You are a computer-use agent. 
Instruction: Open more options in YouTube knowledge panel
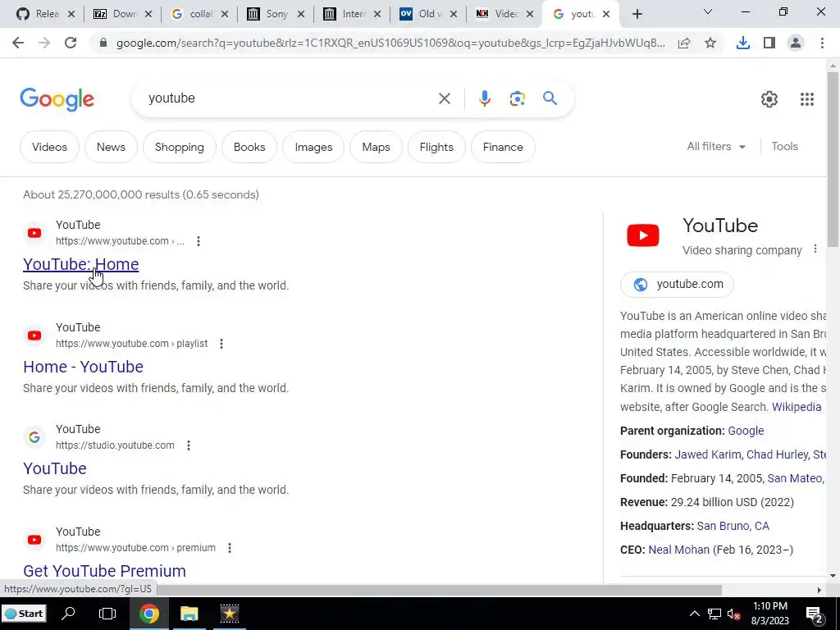point(815,249)
